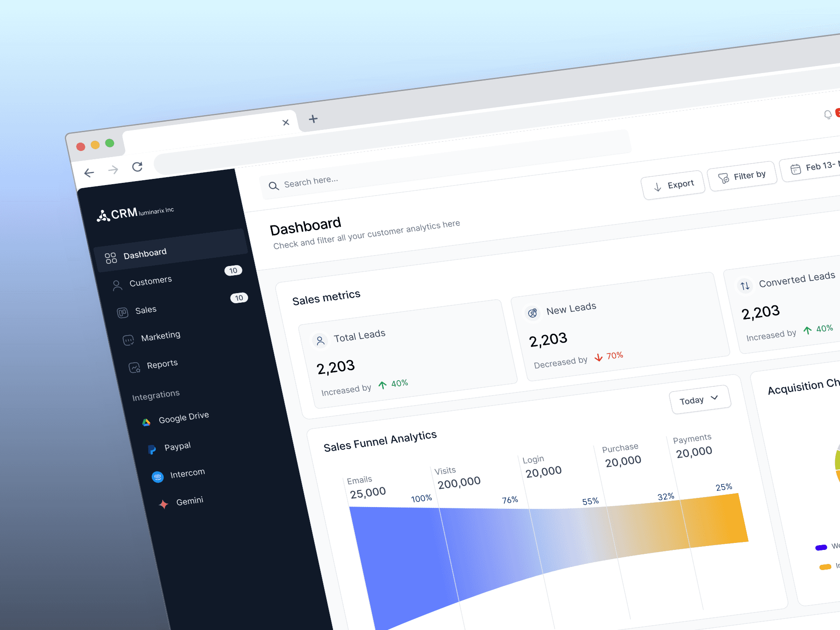
Task: Click the Export button
Action: click(673, 185)
